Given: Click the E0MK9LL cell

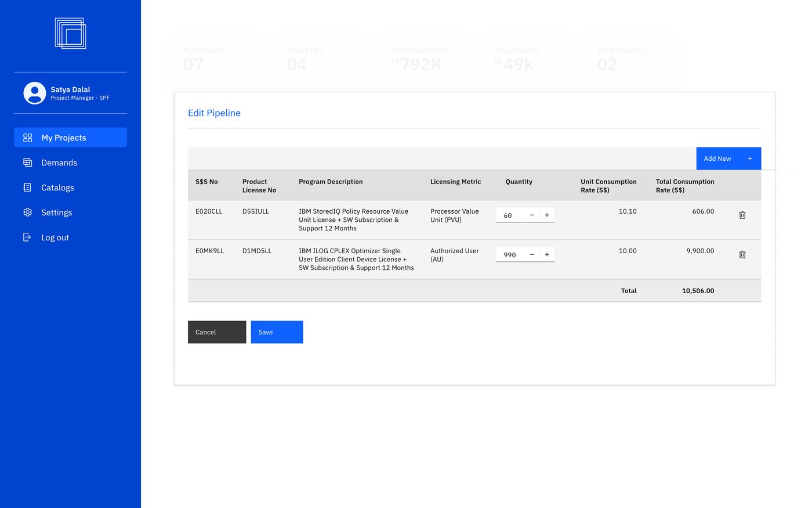Looking at the screenshot, I should (x=209, y=251).
